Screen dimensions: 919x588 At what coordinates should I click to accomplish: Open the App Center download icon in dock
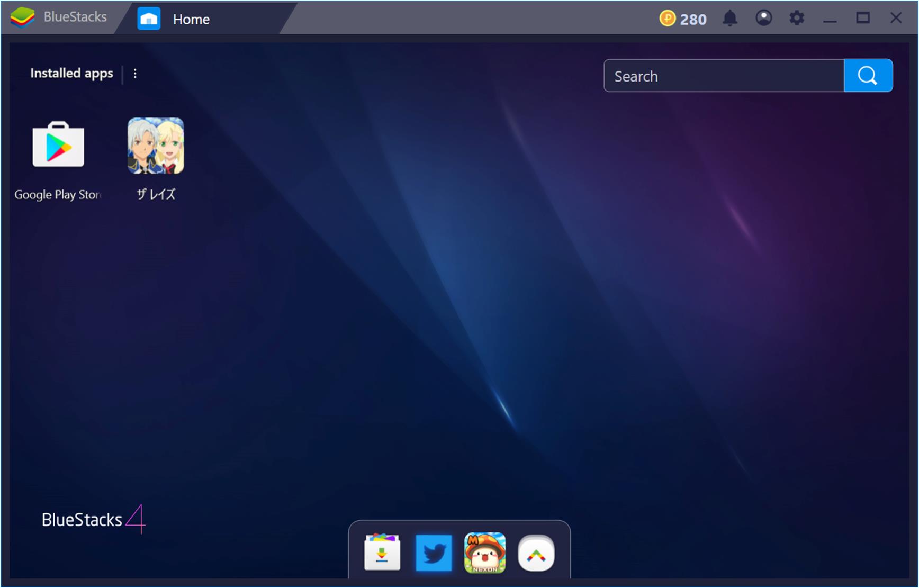(x=382, y=553)
